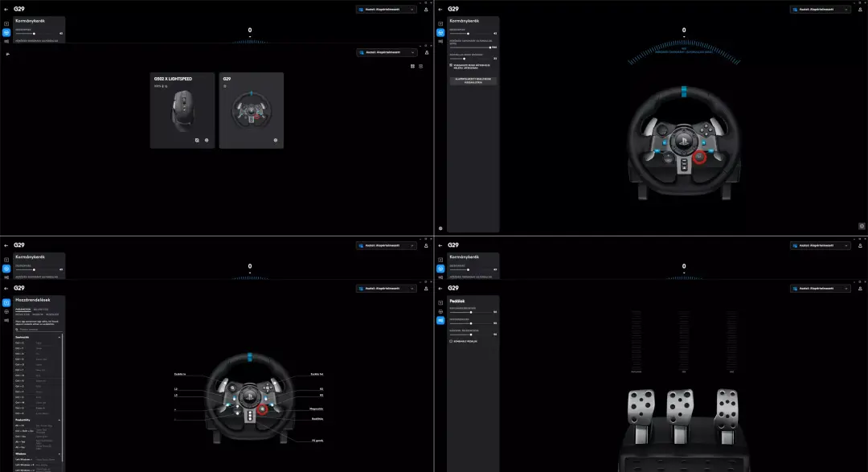This screenshot has height=472, width=868.
Task: Open the profile dropdown in the Pedálok window
Action: (821, 289)
